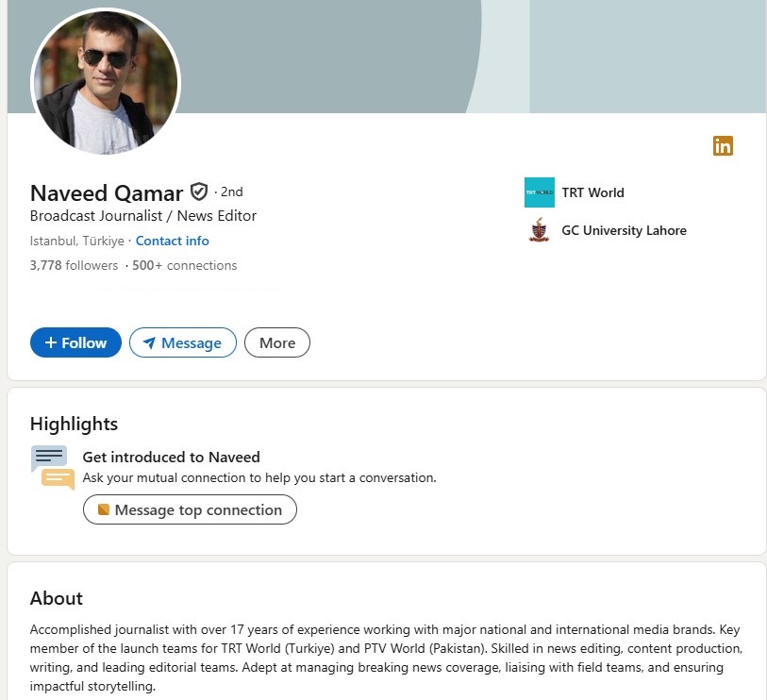Click the GC University Lahore crest icon
Viewport: 767px width, 700px height.
point(540,230)
